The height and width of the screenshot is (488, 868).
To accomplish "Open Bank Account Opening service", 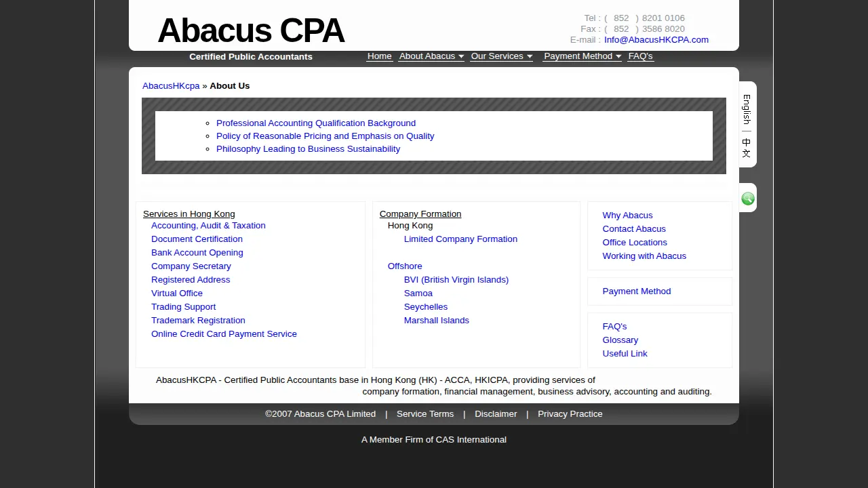I will point(197,253).
